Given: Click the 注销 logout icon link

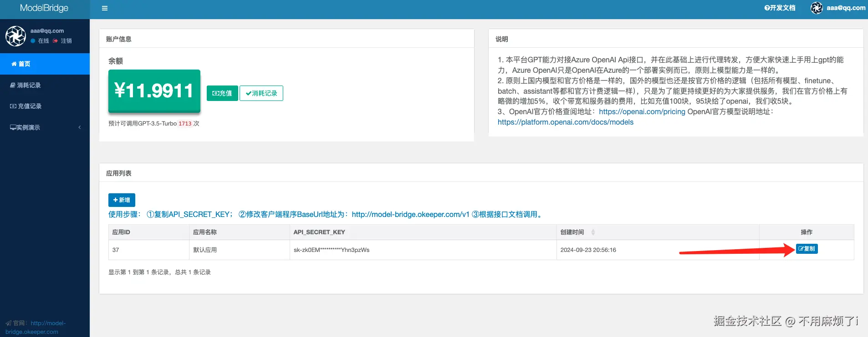Looking at the screenshot, I should point(62,41).
